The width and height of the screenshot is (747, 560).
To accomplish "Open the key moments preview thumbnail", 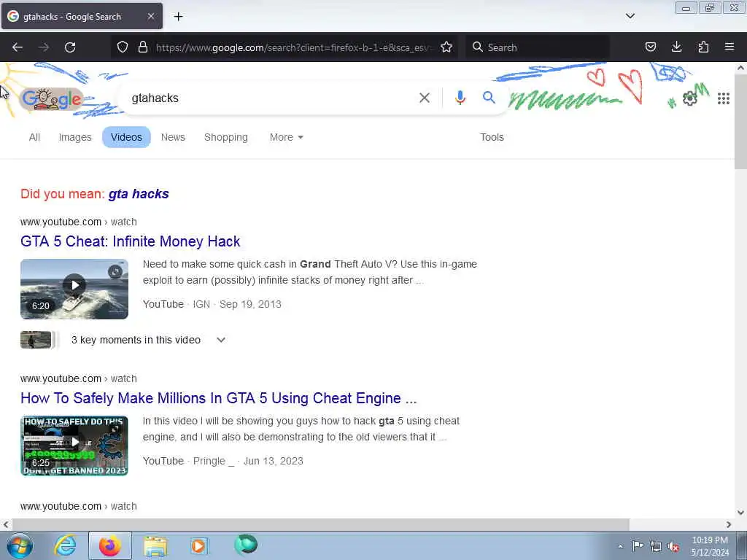I will point(36,340).
